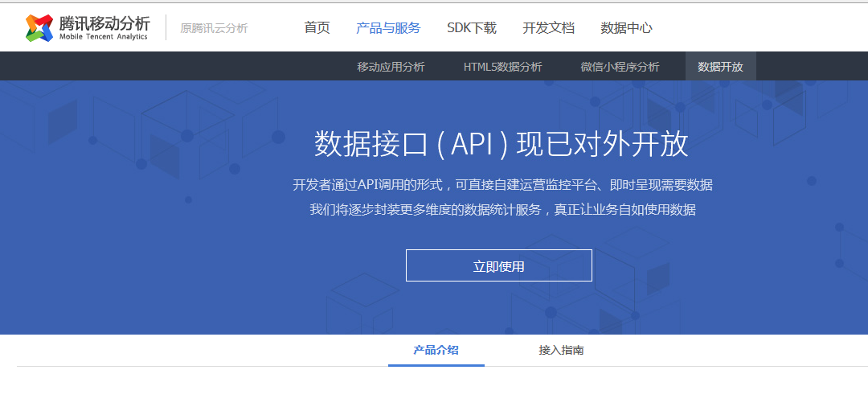Image resolution: width=868 pixels, height=411 pixels.
Task: Select 产品与服务 in top navigation
Action: click(x=388, y=27)
